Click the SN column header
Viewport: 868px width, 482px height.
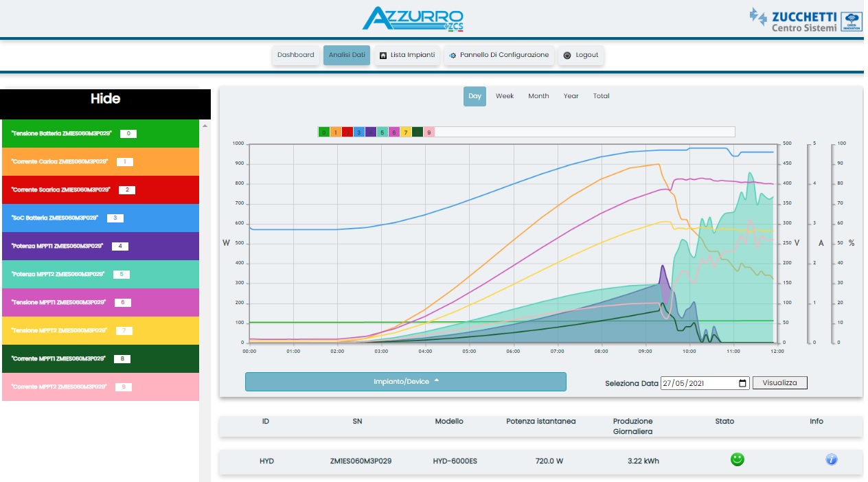coord(357,422)
